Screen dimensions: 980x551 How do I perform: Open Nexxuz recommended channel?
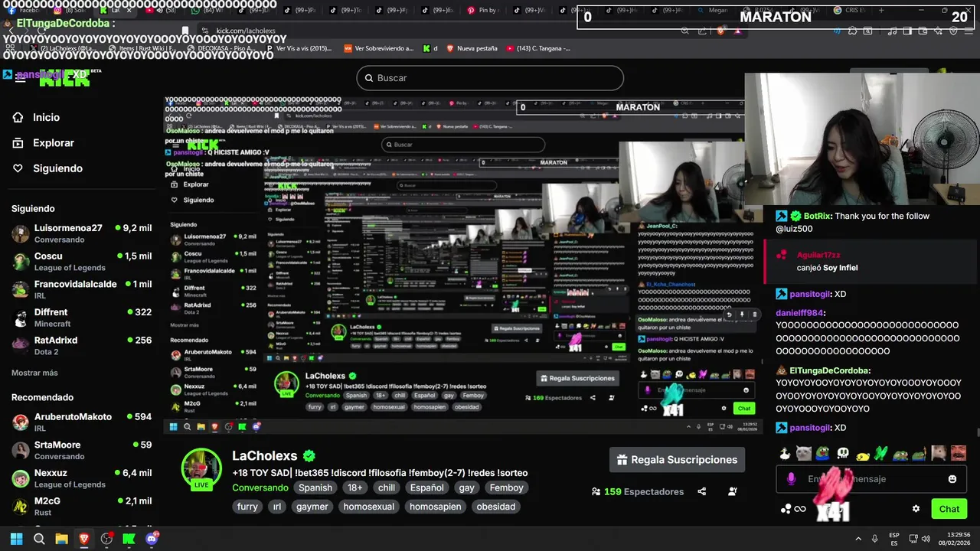[x=82, y=478]
